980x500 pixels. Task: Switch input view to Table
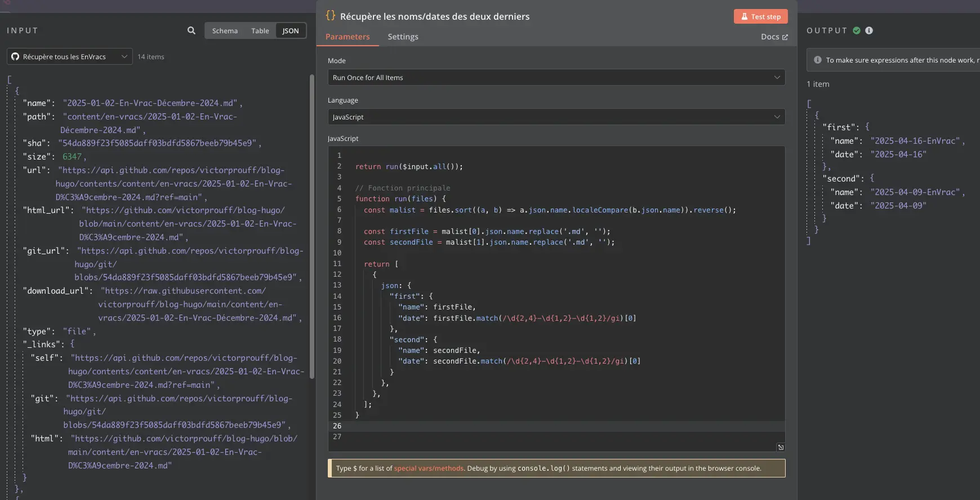260,30
